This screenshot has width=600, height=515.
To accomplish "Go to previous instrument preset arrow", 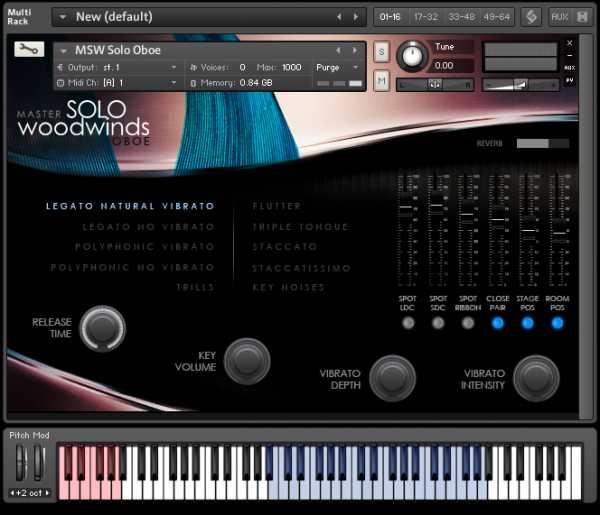I will pos(338,51).
